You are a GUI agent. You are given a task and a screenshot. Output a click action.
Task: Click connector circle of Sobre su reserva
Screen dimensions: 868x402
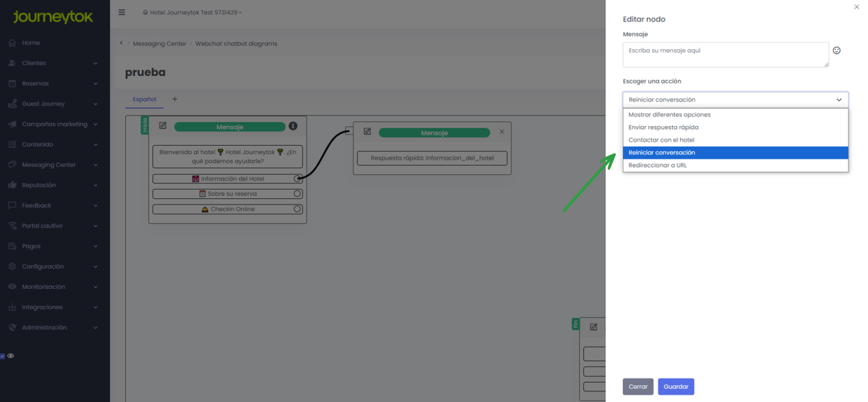click(x=297, y=194)
